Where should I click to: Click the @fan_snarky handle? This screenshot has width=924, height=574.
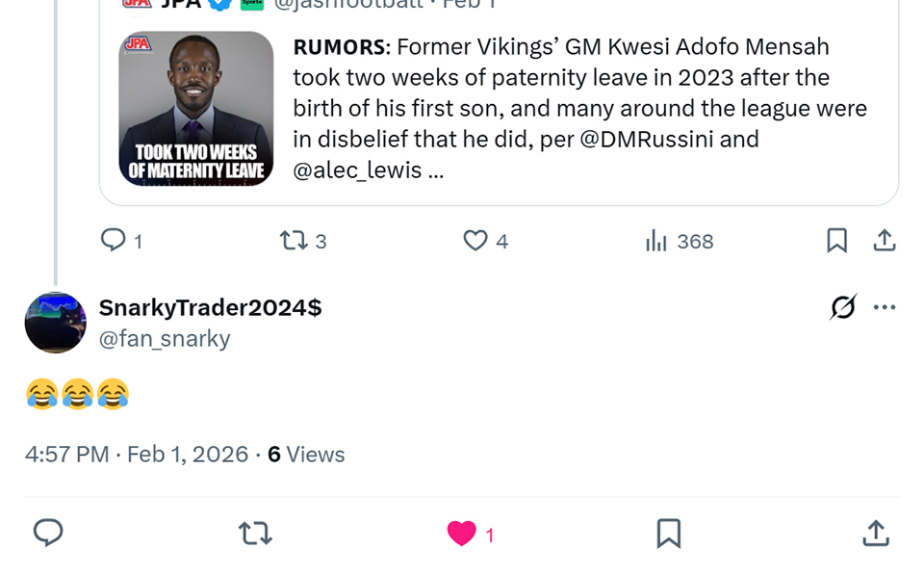pyautogui.click(x=165, y=338)
